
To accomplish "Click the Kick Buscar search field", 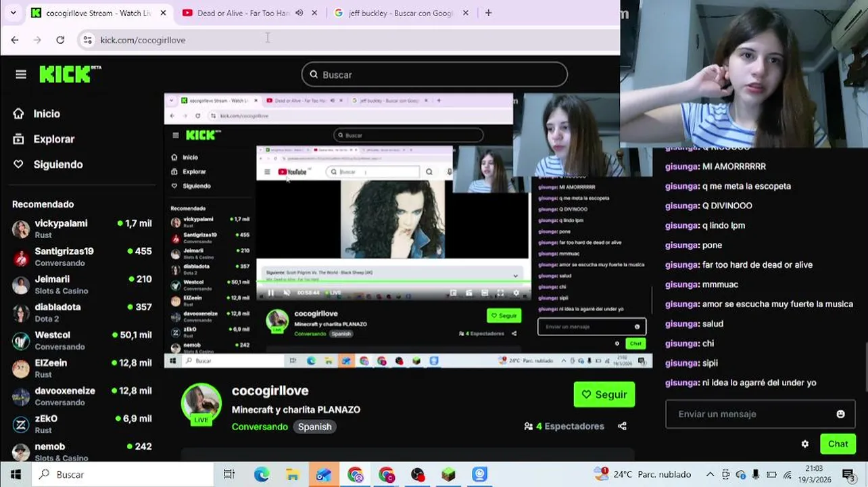I will [x=434, y=74].
